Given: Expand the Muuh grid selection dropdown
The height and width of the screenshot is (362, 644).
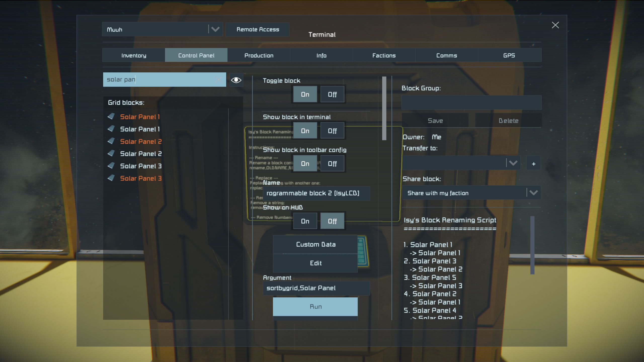Looking at the screenshot, I should point(215,29).
